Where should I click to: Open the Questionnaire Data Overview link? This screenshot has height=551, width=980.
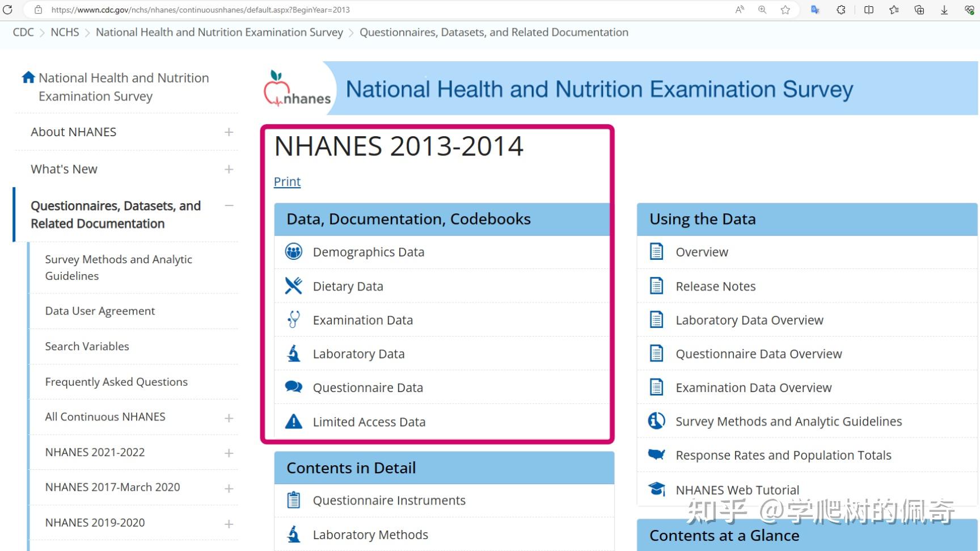[759, 354]
